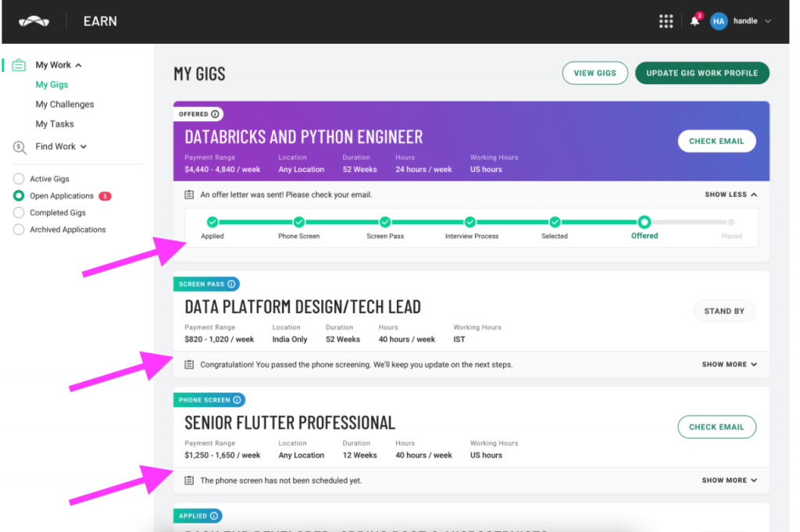The height and width of the screenshot is (532, 800).
Task: Click the My Work briefcase icon
Action: tap(19, 66)
